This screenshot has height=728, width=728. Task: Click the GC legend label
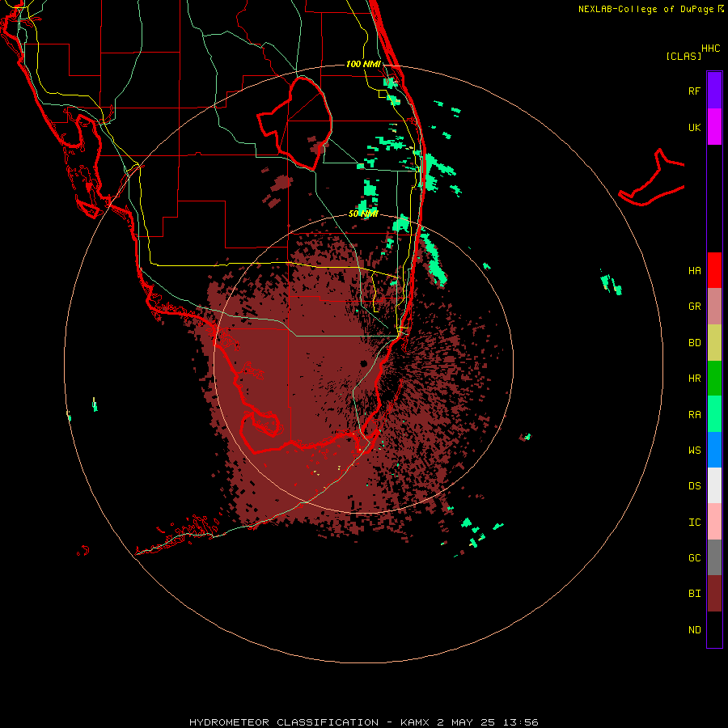pyautogui.click(x=694, y=558)
